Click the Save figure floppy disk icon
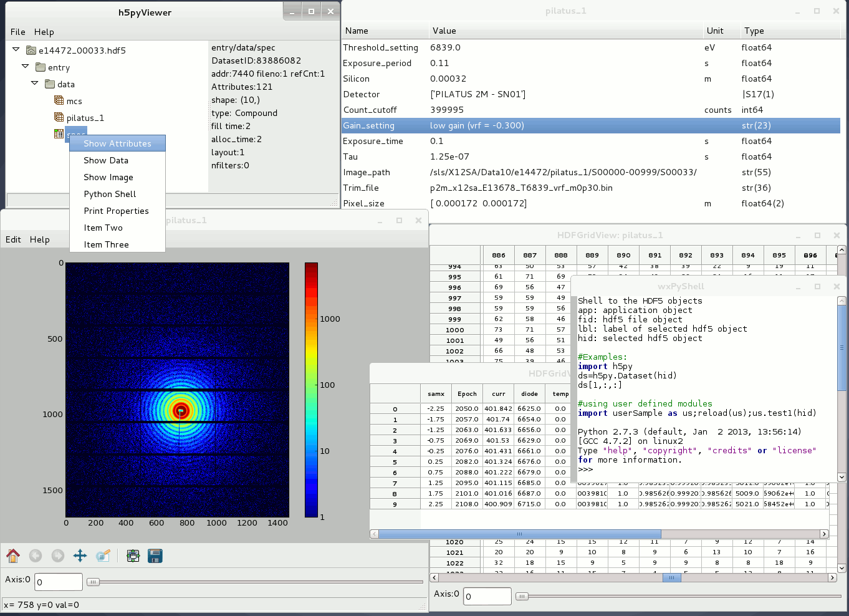 pyautogui.click(x=155, y=556)
